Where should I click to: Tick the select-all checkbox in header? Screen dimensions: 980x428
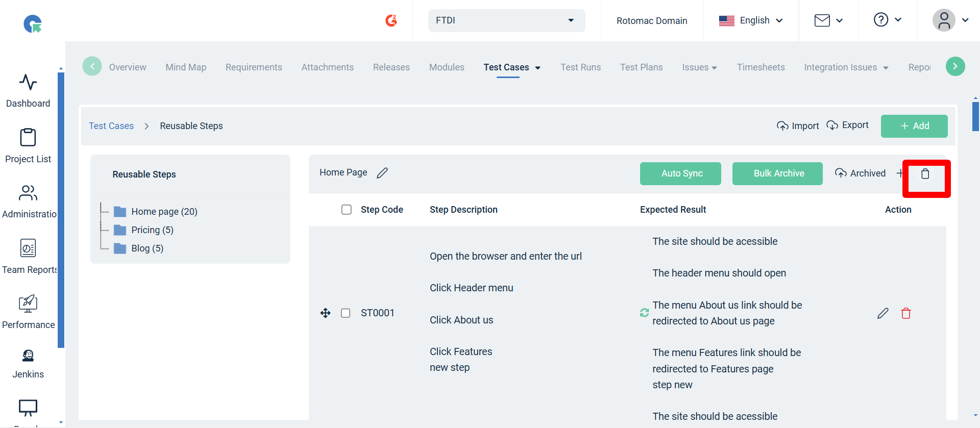click(x=347, y=210)
